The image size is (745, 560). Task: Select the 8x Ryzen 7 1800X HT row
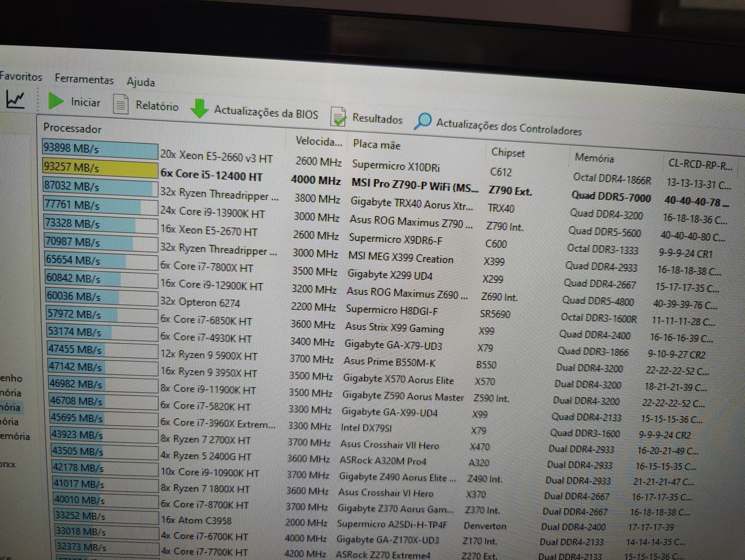click(205, 489)
